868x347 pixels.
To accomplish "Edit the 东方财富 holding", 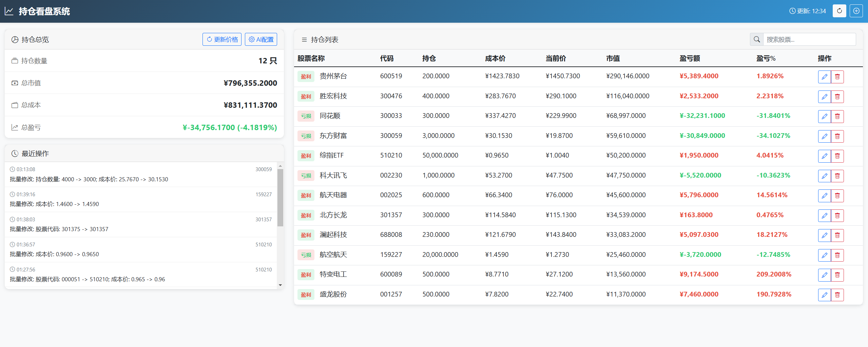I will pos(825,136).
